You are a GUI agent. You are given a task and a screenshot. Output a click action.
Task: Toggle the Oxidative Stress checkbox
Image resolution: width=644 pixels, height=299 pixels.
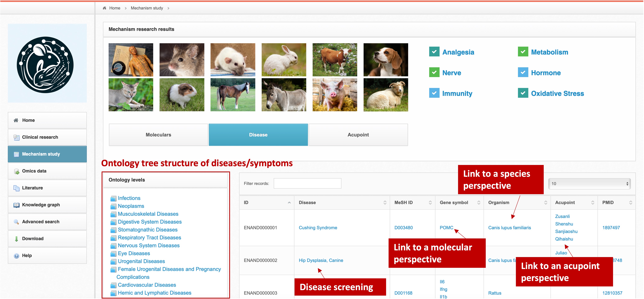pos(523,93)
